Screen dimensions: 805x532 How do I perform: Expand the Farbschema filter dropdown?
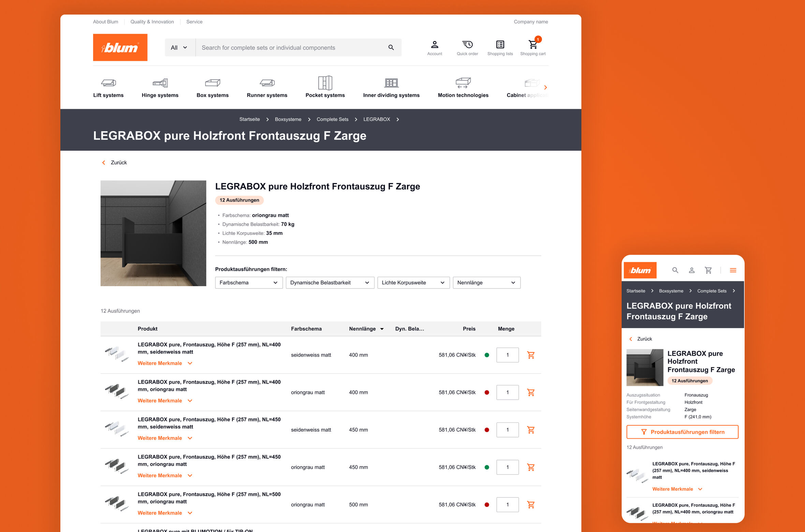248,282
